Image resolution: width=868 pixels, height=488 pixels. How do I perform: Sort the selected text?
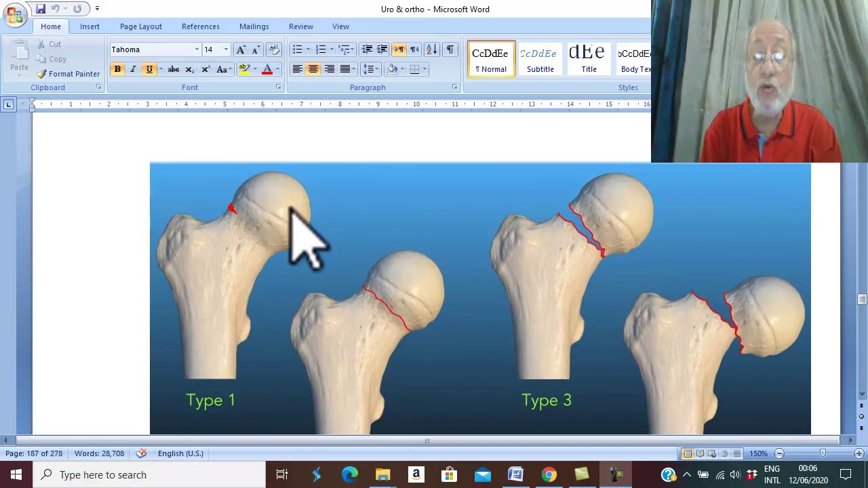click(x=432, y=49)
